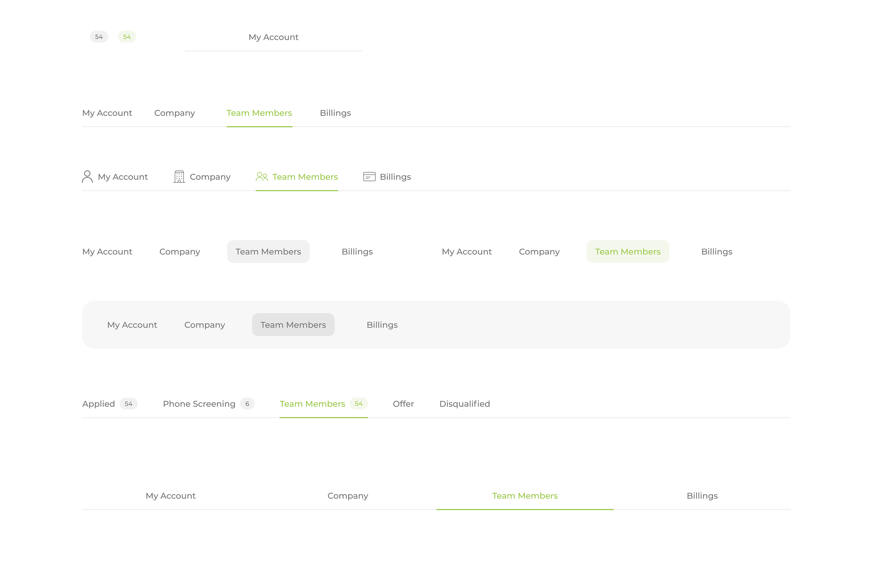Click the standalone green 54 badge beside the gray badge
Viewport: 873px width, 588px height.
click(127, 37)
